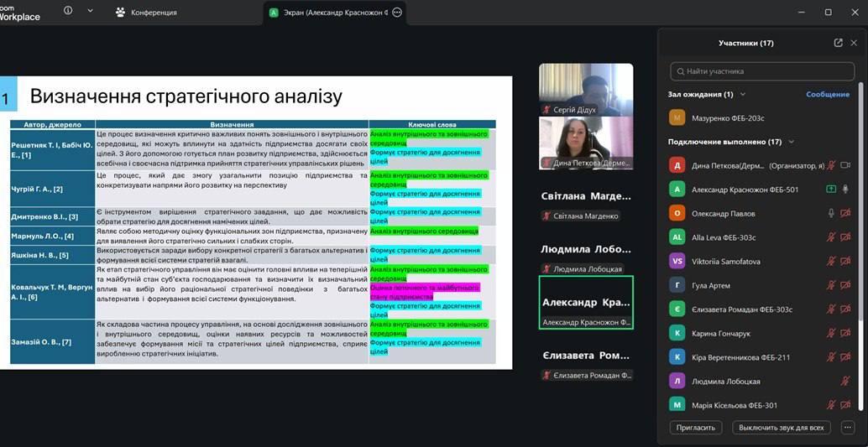The width and height of the screenshot is (868, 447).
Task: Click muted microphone icon for Людмила Лобоцкая
Action: coord(845,382)
